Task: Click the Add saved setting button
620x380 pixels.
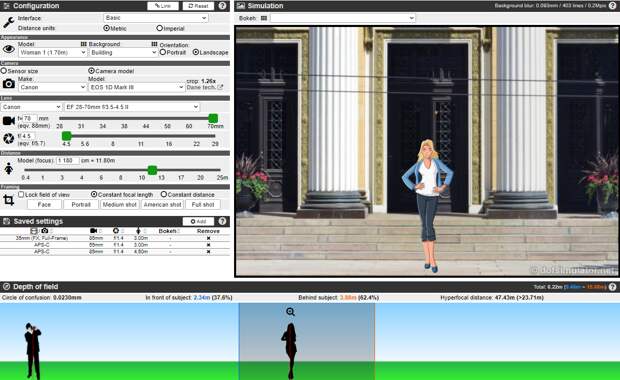Action: tap(198, 221)
